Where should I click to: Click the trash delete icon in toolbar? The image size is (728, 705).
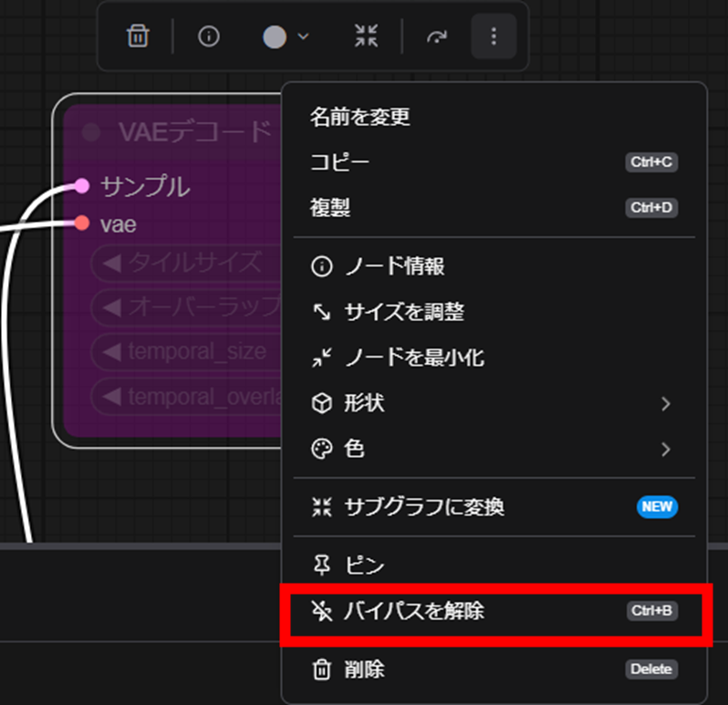pyautogui.click(x=138, y=36)
